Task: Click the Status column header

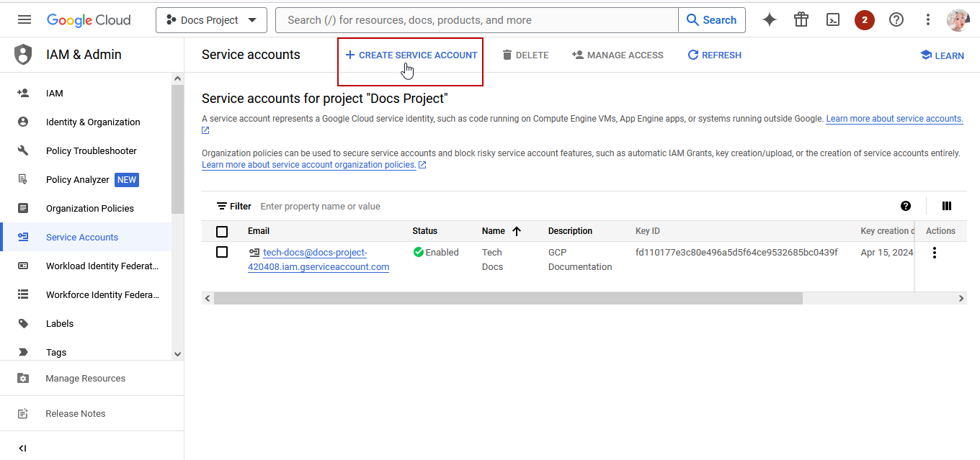Action: pos(424,231)
